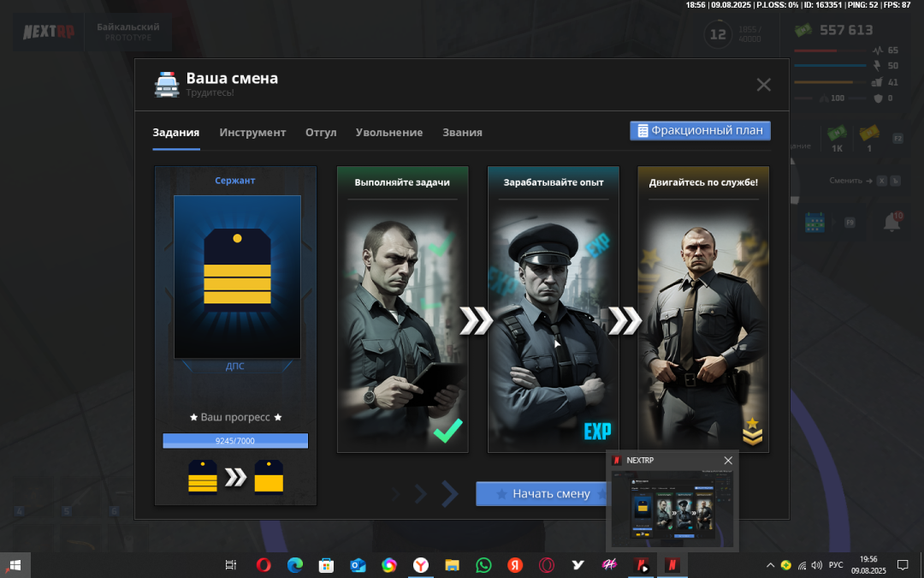Click the NEXTRP logo in the HUD

(x=49, y=32)
